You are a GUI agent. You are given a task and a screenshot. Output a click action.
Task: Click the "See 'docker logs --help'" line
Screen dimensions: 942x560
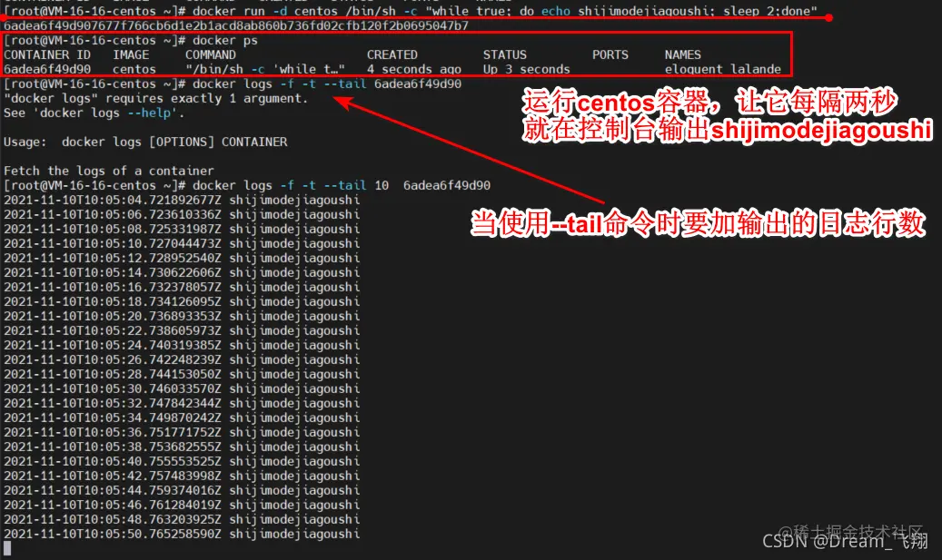[x=94, y=113]
